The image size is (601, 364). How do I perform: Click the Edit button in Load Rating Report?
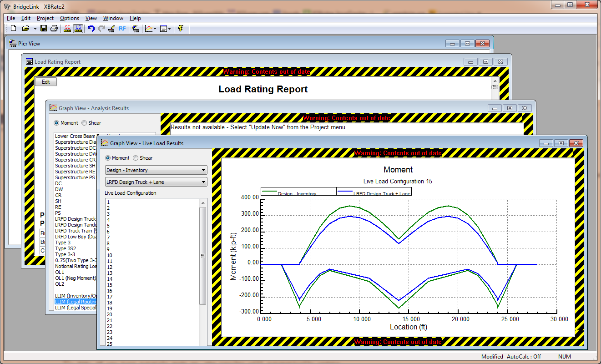click(x=46, y=82)
